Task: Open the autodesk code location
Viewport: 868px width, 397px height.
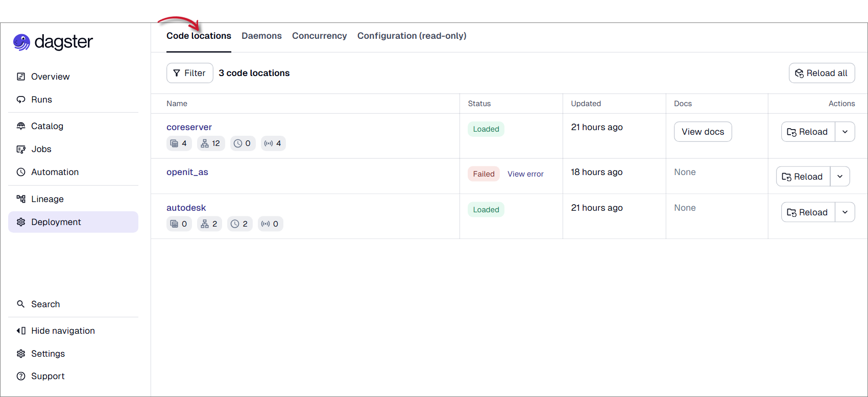Action: point(186,208)
